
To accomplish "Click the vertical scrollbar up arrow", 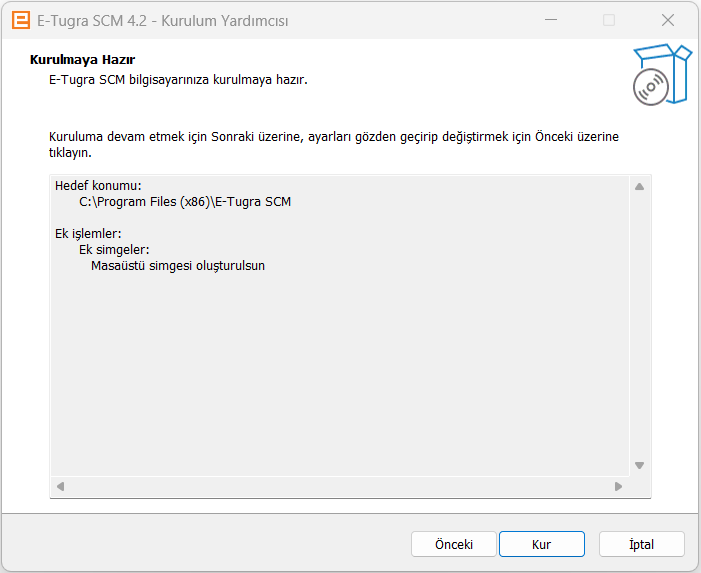I will pyautogui.click(x=640, y=186).
